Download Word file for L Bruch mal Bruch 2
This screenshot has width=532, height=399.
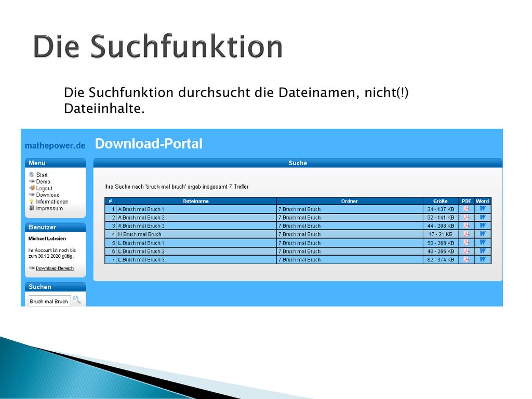click(x=483, y=251)
